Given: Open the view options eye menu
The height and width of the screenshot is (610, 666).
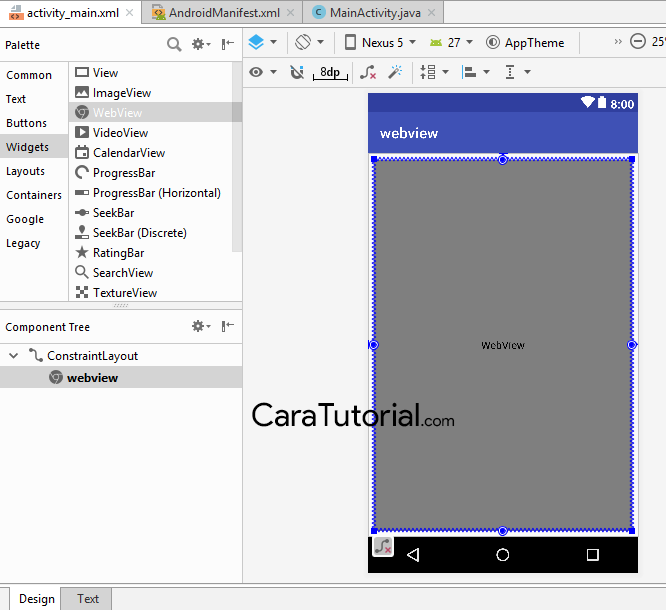Looking at the screenshot, I should [x=262, y=72].
